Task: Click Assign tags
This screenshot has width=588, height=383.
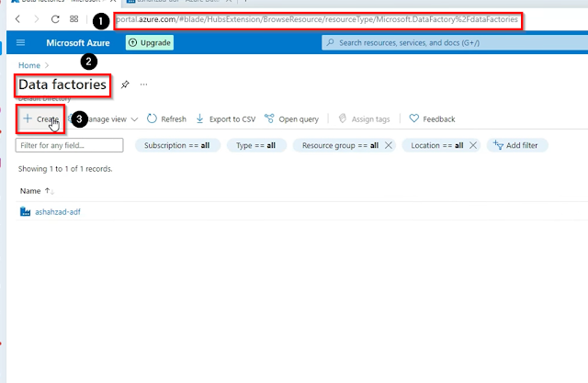Action: point(364,119)
